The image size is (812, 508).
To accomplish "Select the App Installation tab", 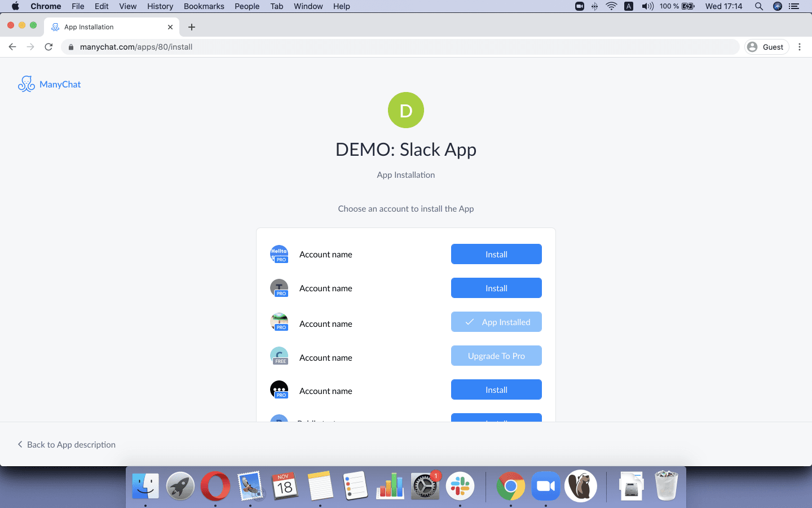I will 112,27.
